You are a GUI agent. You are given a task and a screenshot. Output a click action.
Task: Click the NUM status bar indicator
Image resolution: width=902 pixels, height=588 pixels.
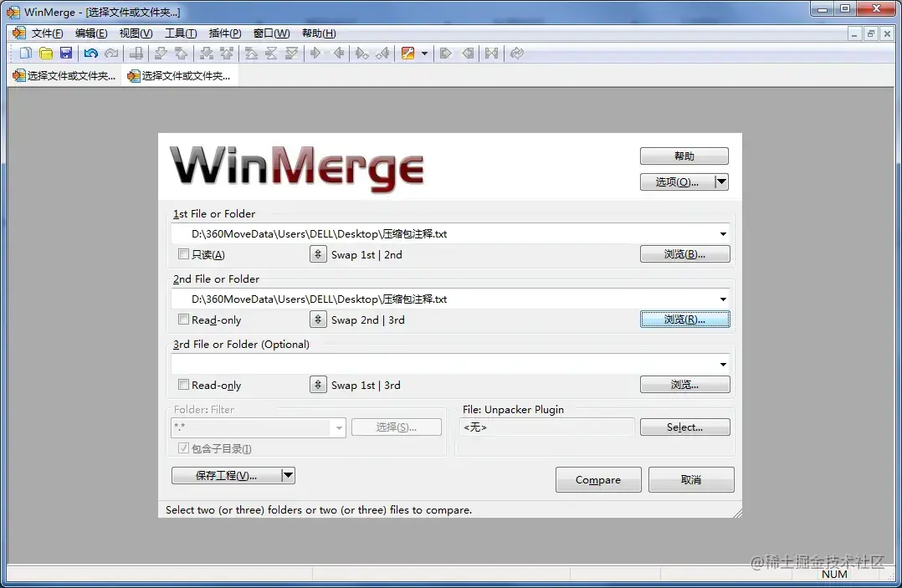(834, 575)
